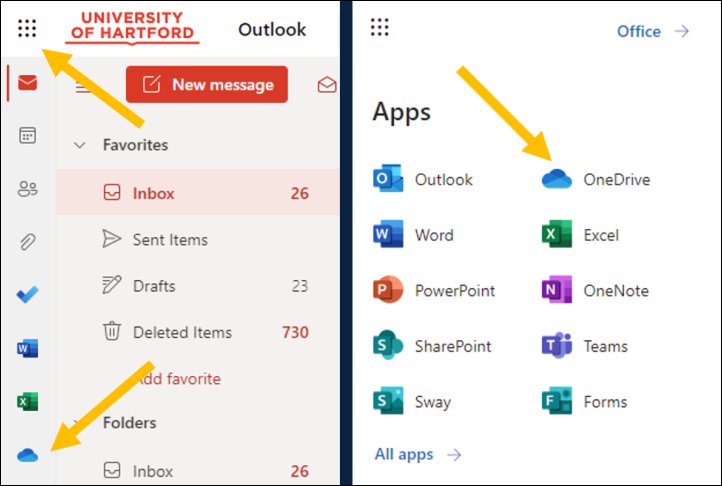The width and height of the screenshot is (722, 486).
Task: Launch Excel from the Apps list
Action: [580, 235]
